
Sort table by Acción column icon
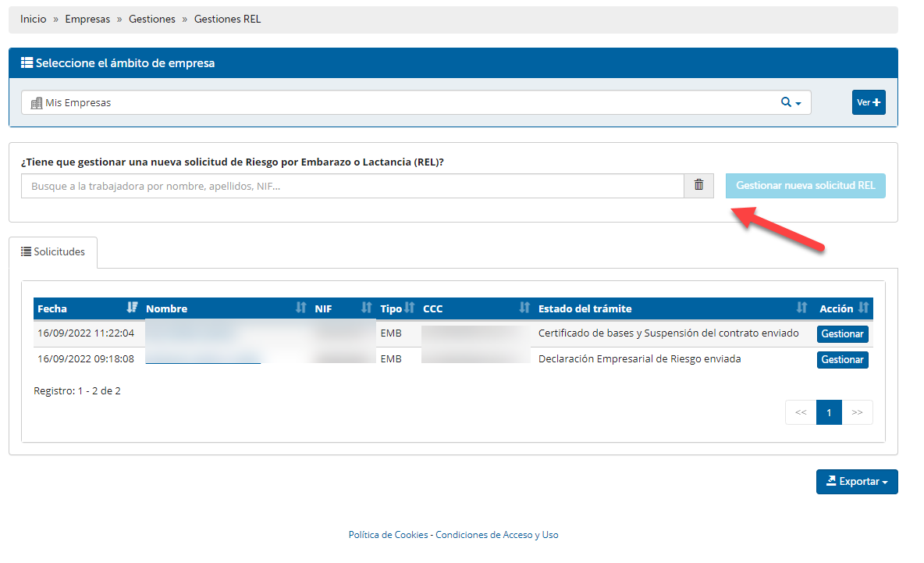click(863, 308)
